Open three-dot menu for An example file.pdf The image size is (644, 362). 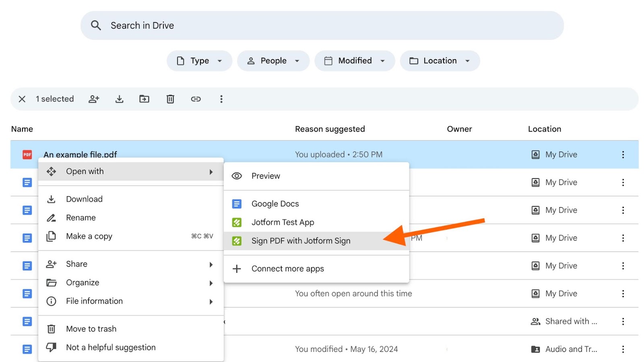623,154
